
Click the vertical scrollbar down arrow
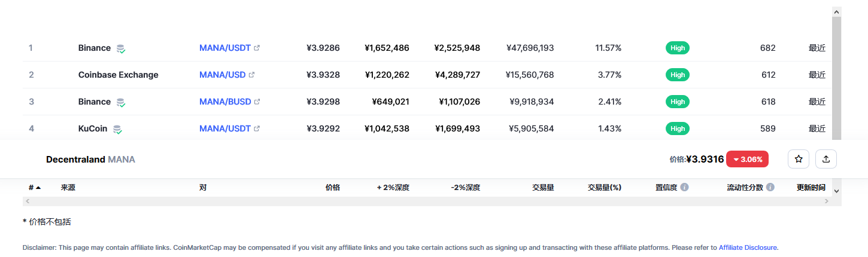coord(836,191)
